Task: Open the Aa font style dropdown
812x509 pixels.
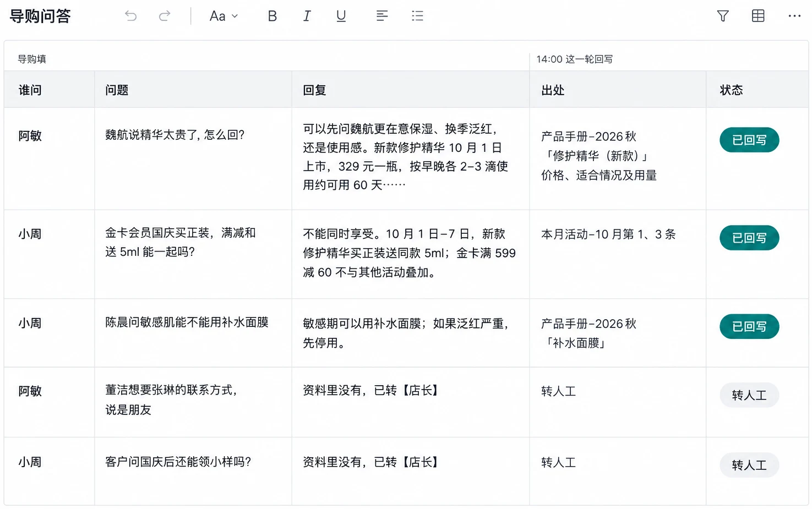Action: tap(224, 16)
